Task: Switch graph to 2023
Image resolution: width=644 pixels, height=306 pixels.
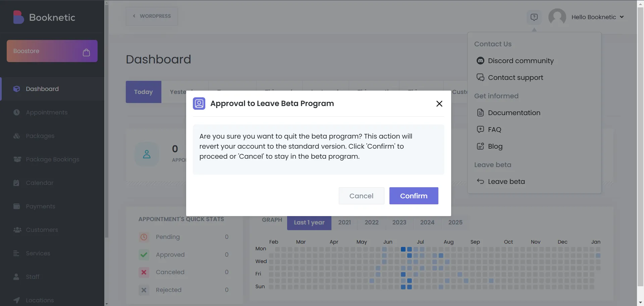Action: point(399,222)
